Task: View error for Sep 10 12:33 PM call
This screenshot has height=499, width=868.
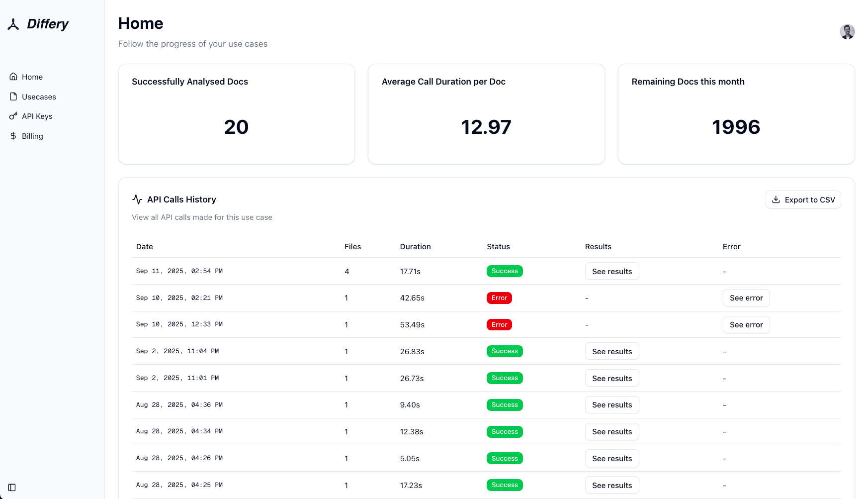Action: point(746,325)
